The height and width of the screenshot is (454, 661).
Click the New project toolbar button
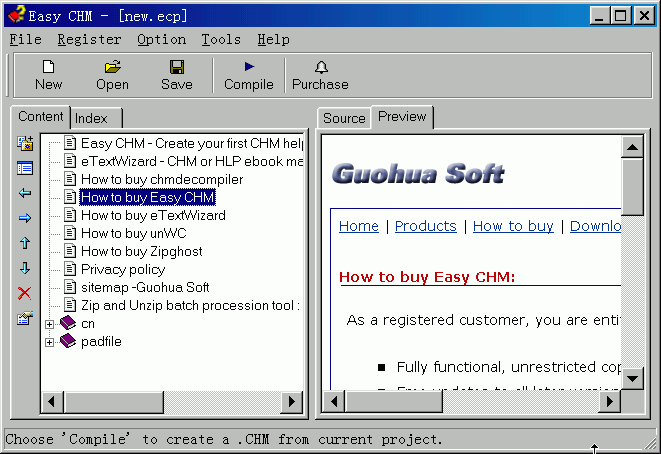click(x=48, y=75)
